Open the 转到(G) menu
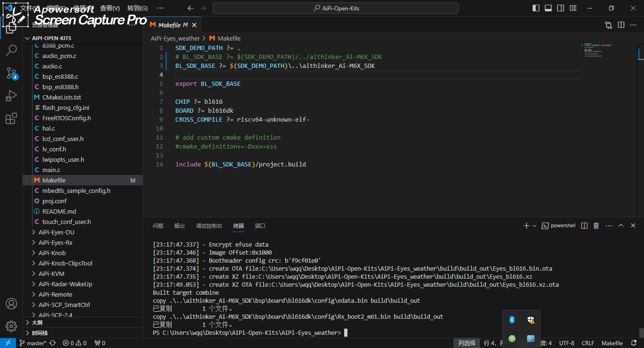 137,8
